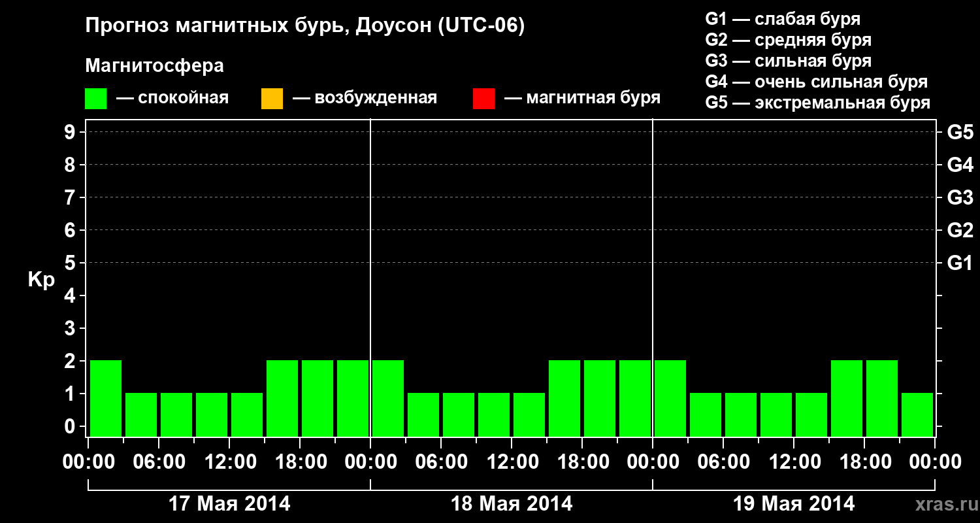Click the 06:00 tick label above 18 Мая 2014

pyautogui.click(x=441, y=462)
